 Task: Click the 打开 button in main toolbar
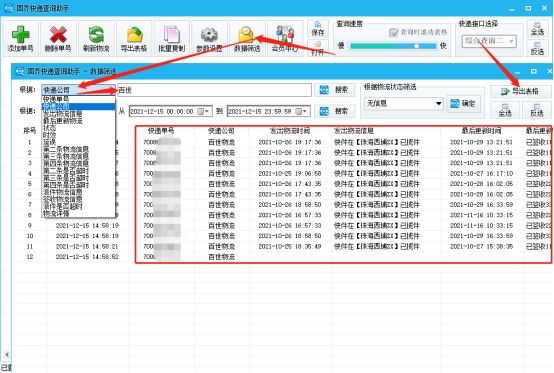click(x=318, y=48)
